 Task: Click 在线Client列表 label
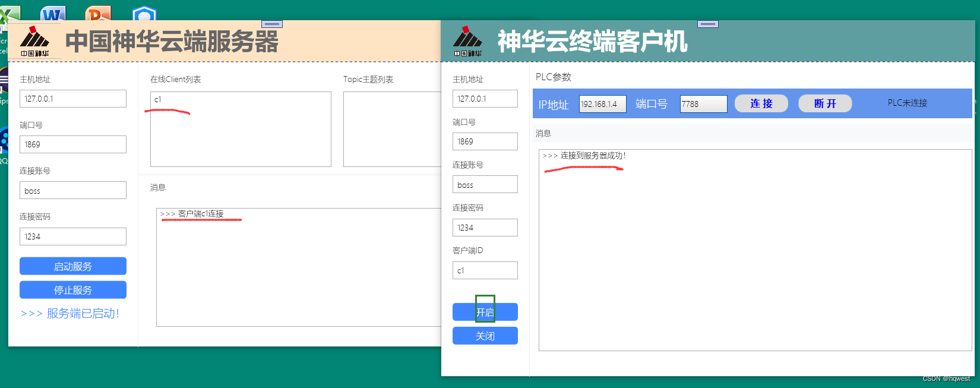pyautogui.click(x=176, y=80)
